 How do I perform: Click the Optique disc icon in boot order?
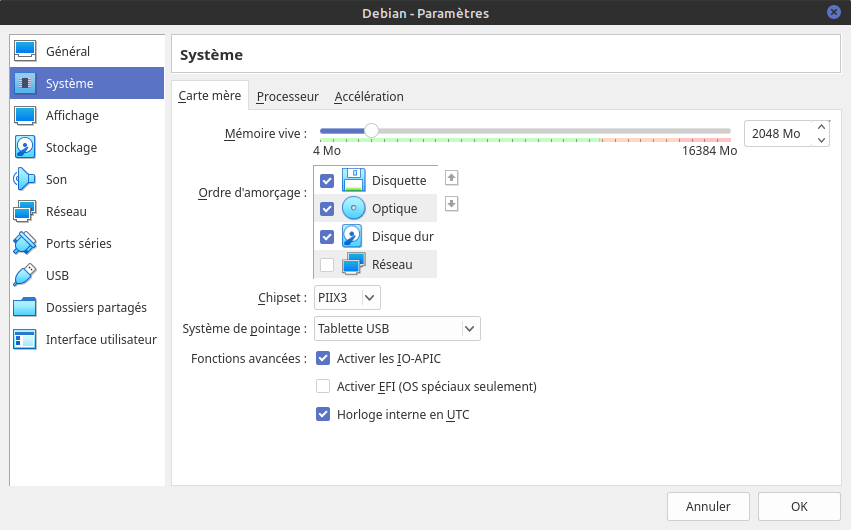pos(353,208)
